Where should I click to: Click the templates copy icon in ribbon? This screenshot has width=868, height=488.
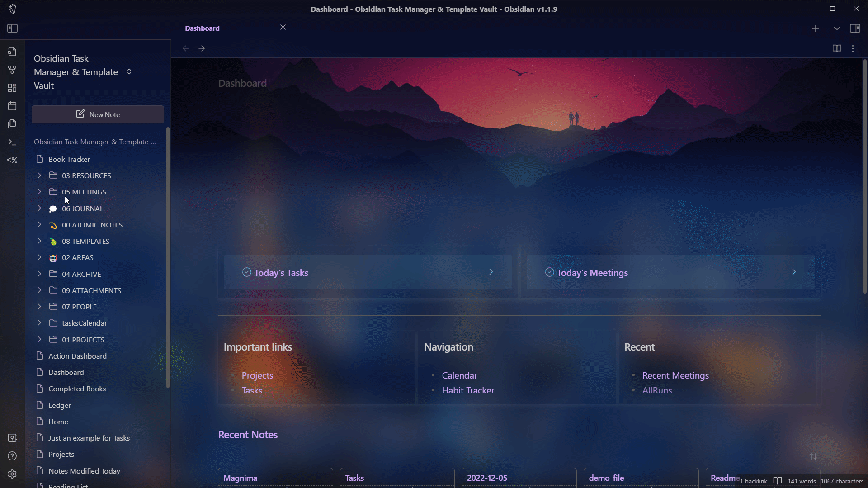coord(12,124)
